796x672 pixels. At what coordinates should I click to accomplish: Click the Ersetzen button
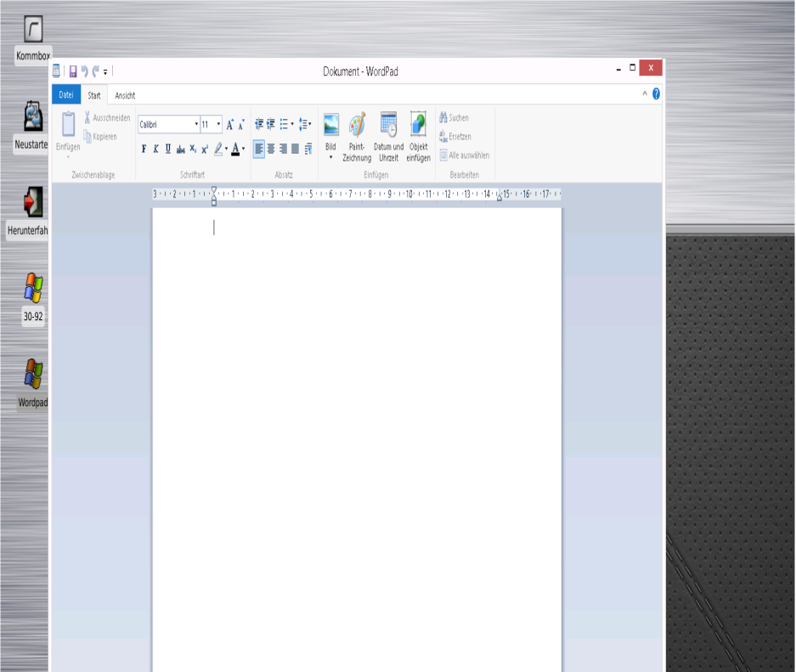click(x=455, y=137)
